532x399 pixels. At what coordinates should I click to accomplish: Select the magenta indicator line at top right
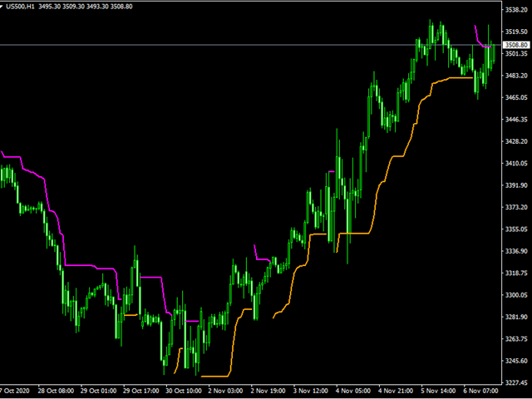pos(480,37)
